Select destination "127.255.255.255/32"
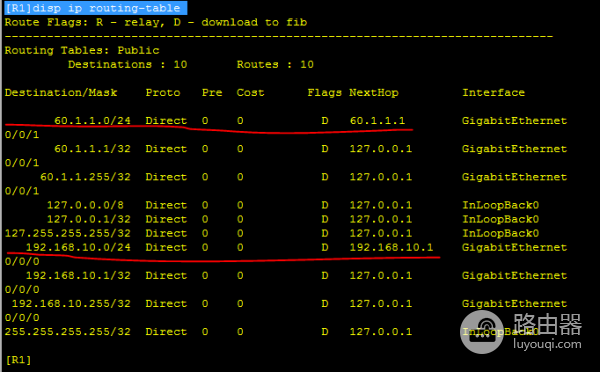This screenshot has height=372, width=600. pos(68,233)
